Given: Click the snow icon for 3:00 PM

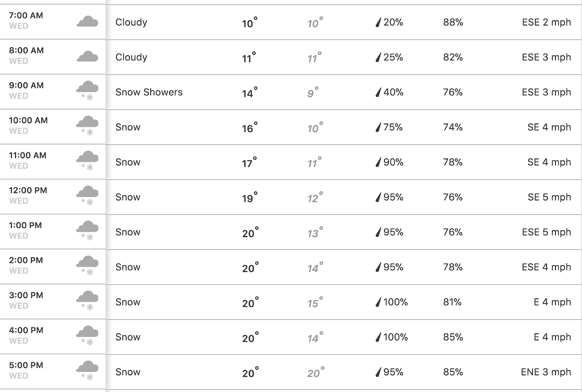Looking at the screenshot, I should coord(87,301).
